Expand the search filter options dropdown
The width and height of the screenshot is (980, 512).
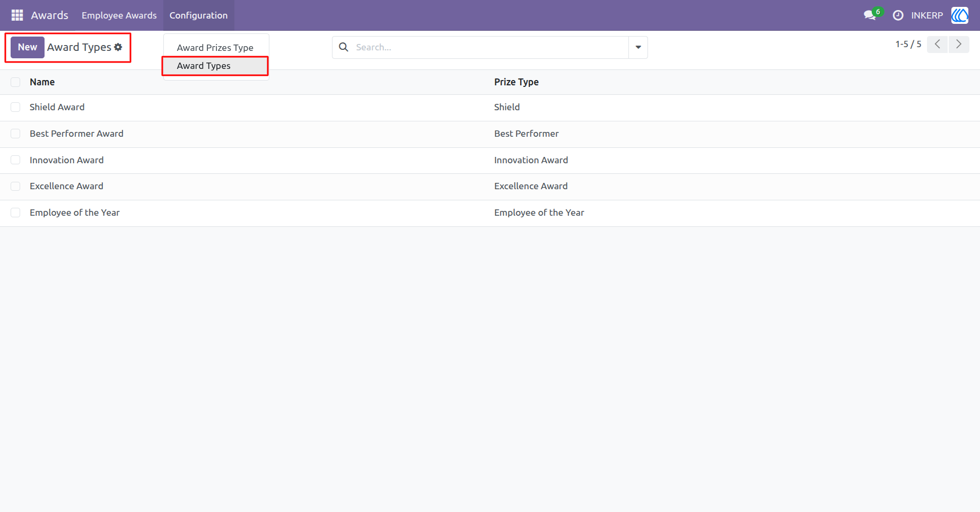tap(638, 47)
